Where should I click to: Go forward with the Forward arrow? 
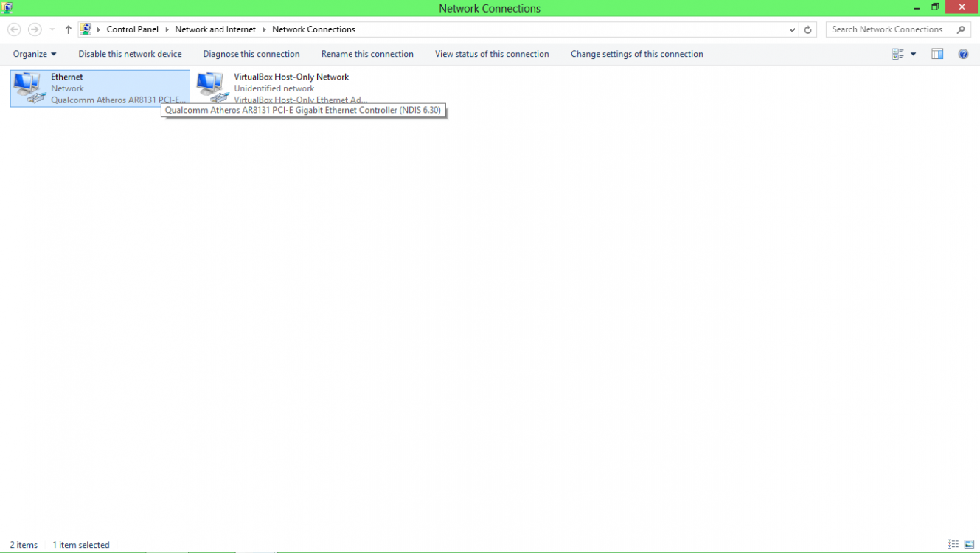click(35, 29)
